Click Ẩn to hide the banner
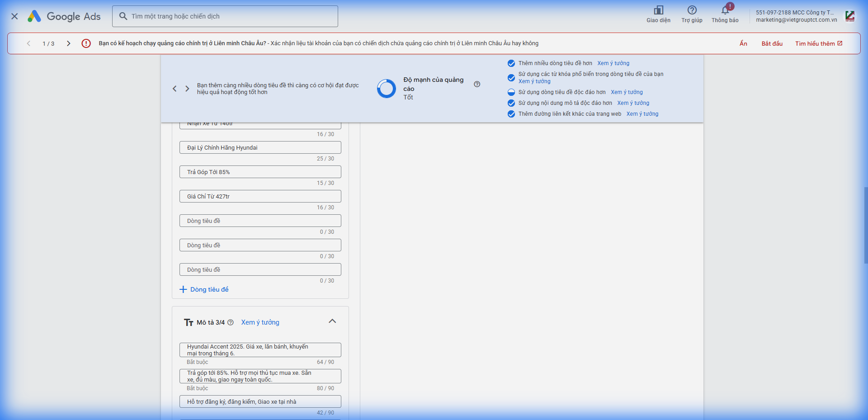Viewport: 868px width, 420px height. point(743,43)
